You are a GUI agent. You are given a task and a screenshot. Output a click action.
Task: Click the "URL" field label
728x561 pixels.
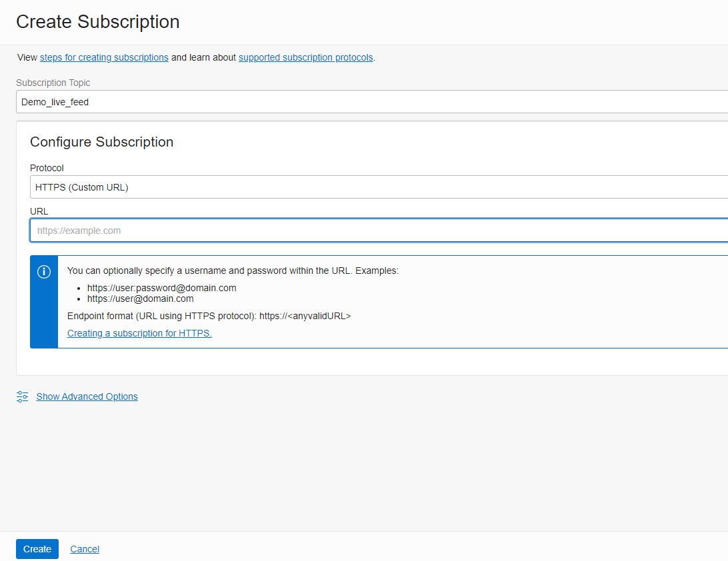[x=39, y=211]
